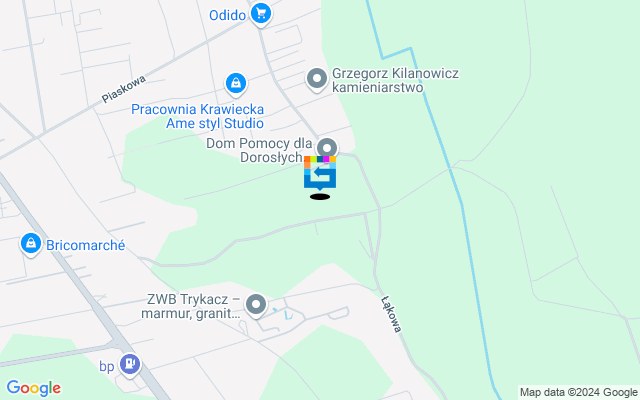Click the Piaskowa street name
Viewport: 640px width, 400px height.
[124, 89]
